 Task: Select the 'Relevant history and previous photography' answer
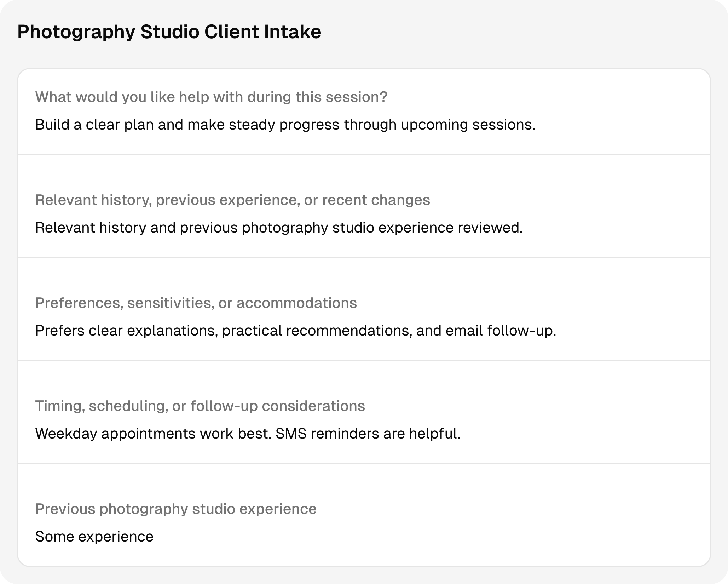coord(279,228)
